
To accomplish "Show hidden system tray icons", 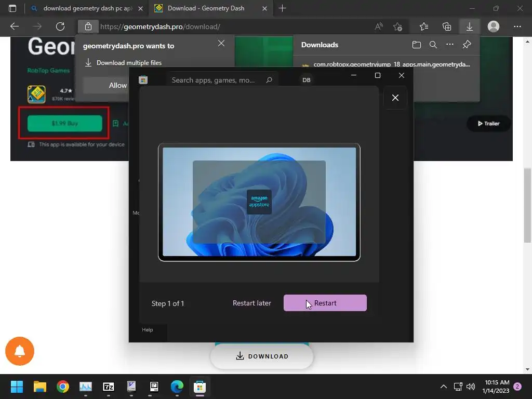I will tap(444, 387).
